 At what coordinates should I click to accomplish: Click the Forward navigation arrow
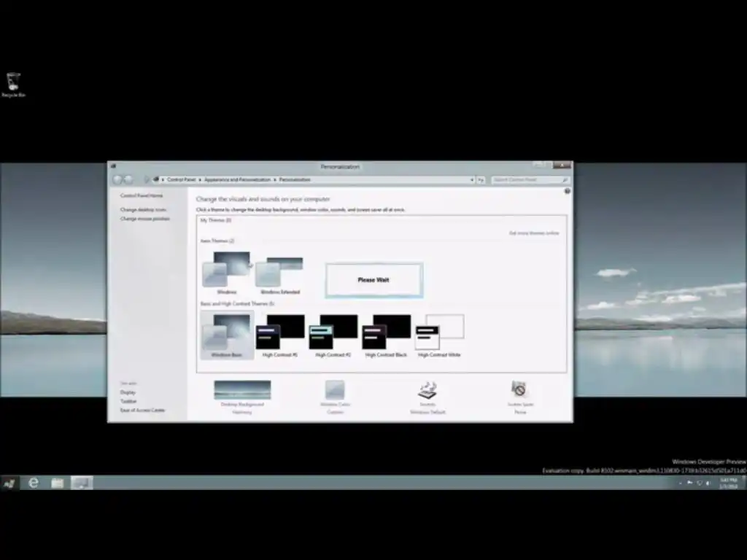click(x=128, y=179)
